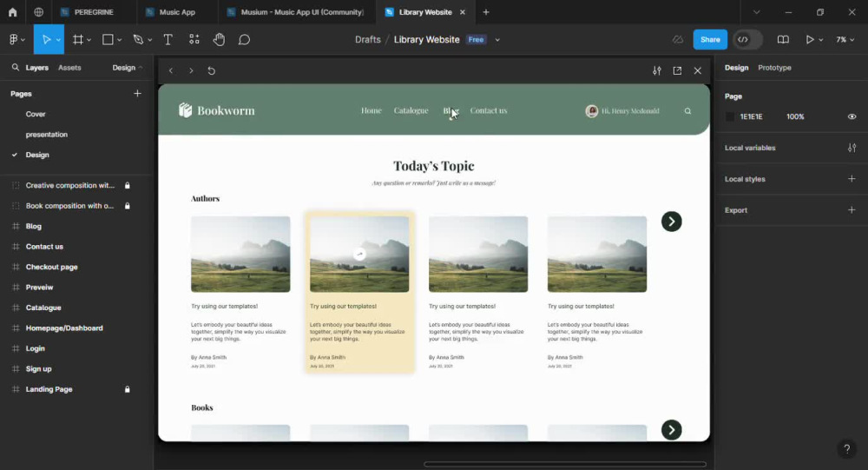
Task: Switch to the Prototype tab
Action: click(x=774, y=67)
